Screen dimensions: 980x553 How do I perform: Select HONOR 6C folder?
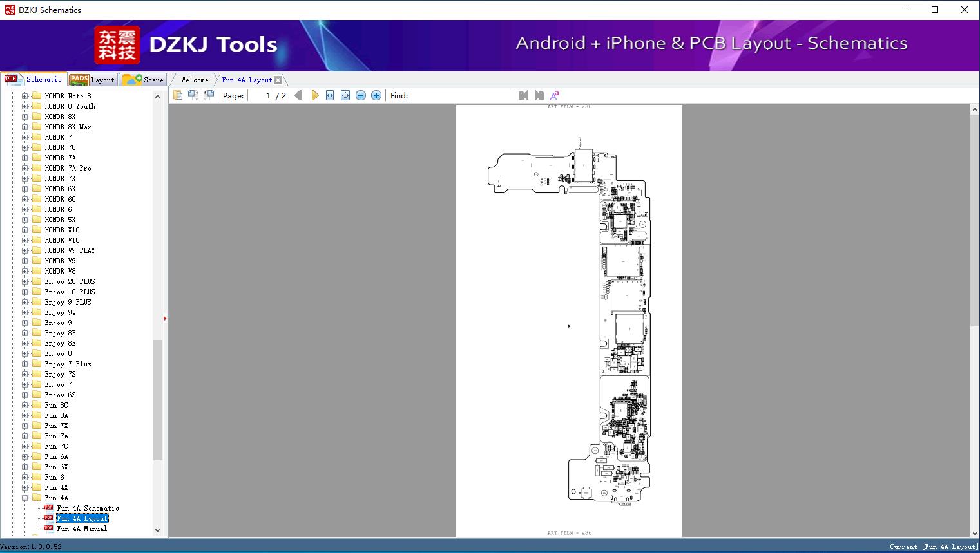click(x=60, y=199)
